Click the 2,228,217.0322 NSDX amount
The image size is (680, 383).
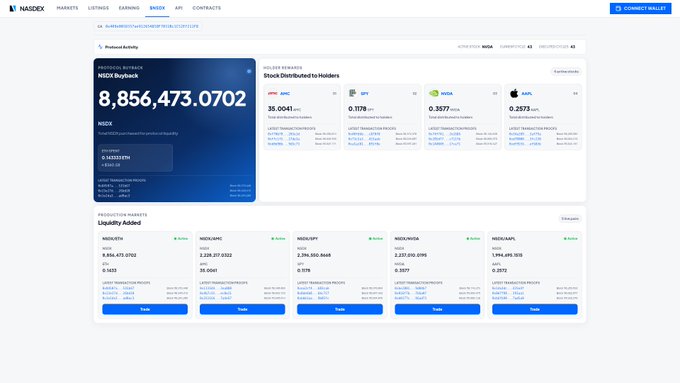(x=216, y=255)
